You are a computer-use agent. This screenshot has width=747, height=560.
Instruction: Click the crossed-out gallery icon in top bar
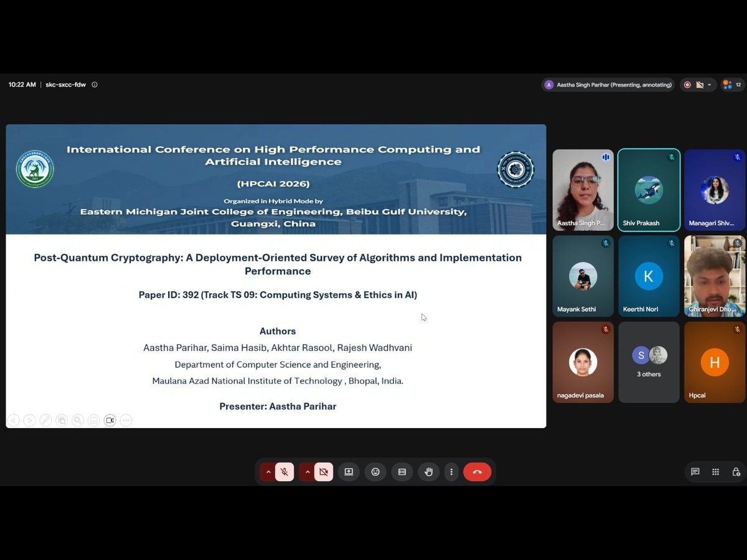[x=699, y=85]
